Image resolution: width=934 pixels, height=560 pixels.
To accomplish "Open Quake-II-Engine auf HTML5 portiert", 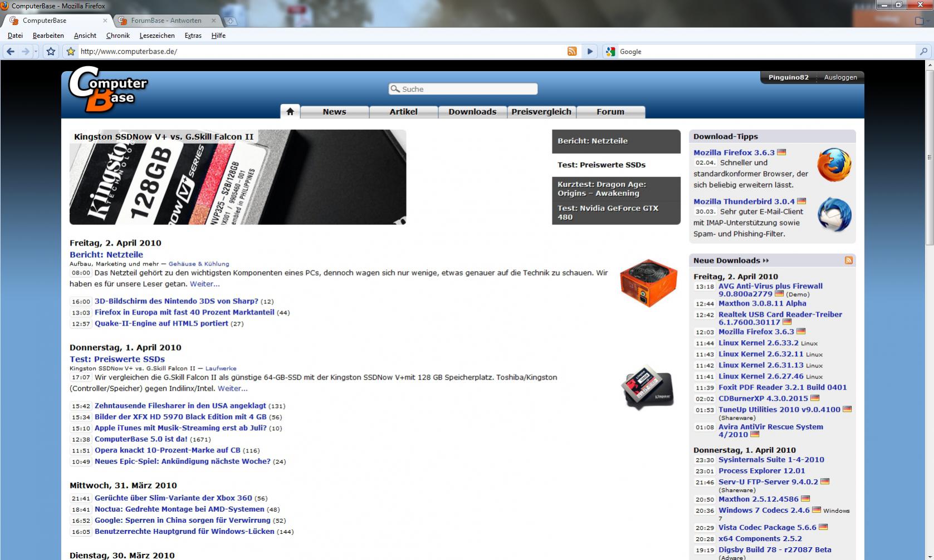I will pyautogui.click(x=162, y=323).
